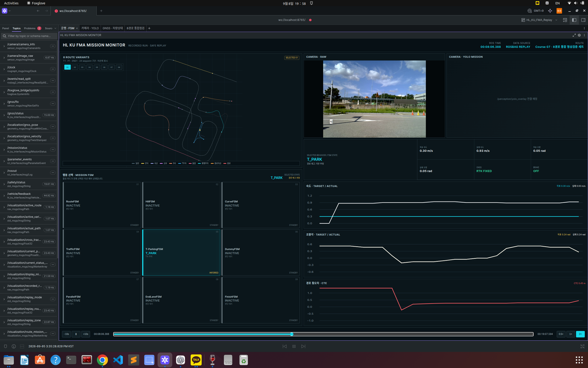Select route variant 04 button

pos(90,67)
